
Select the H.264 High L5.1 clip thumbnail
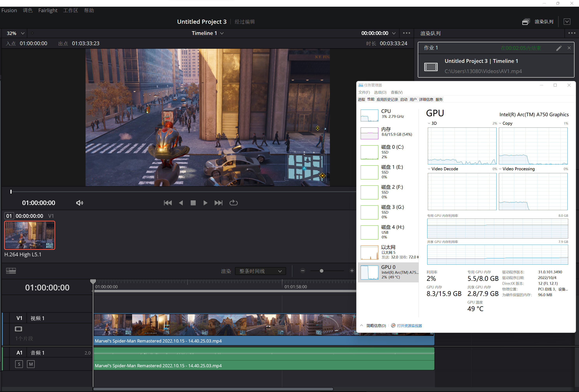click(x=29, y=235)
